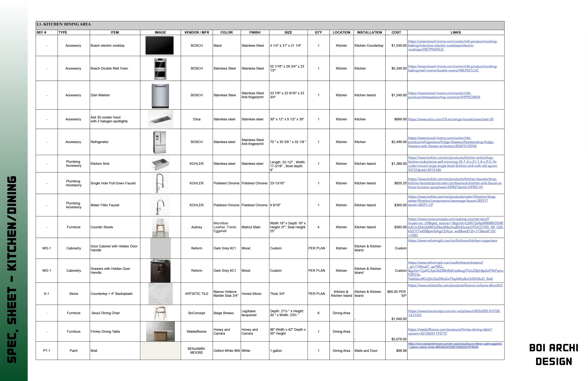Select the 'Elica' vendor cell
The width and height of the screenshot is (588, 381).
pos(197,119)
